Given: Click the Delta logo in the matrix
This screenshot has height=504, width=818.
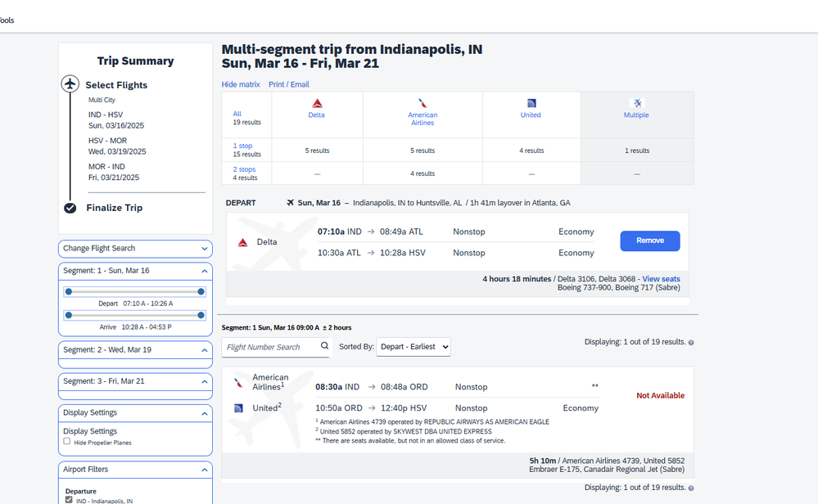Looking at the screenshot, I should [317, 103].
